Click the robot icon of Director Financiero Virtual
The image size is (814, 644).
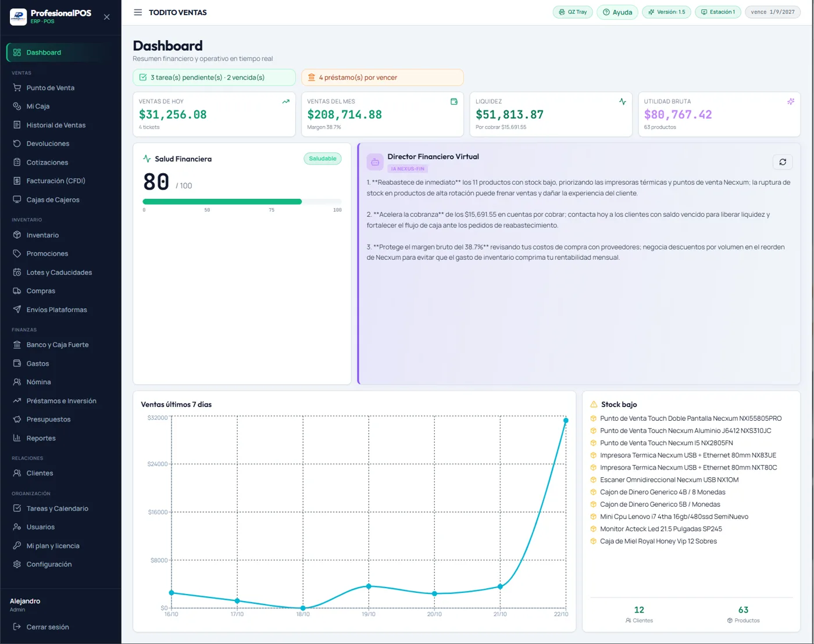click(x=375, y=162)
